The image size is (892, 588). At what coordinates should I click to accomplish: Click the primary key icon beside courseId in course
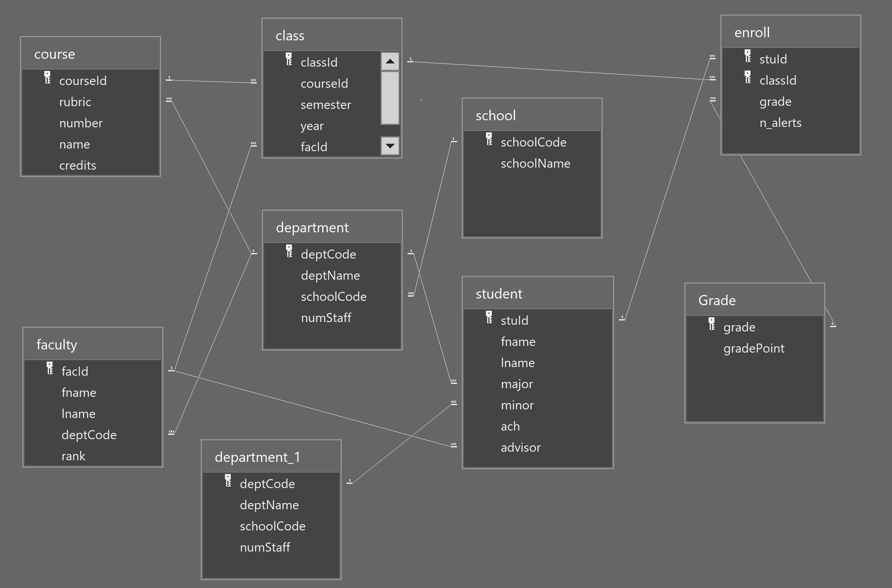click(47, 78)
